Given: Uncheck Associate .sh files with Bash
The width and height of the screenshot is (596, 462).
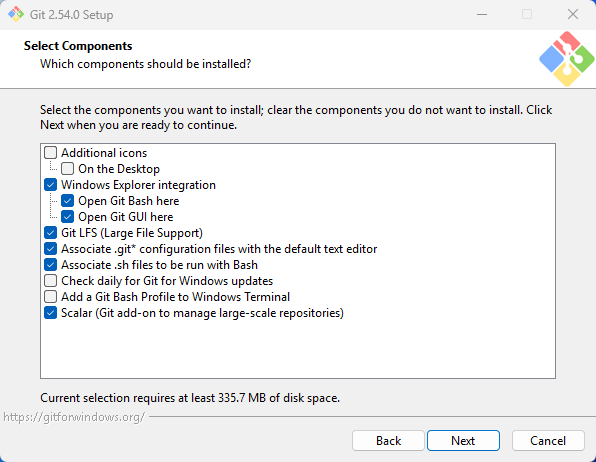Looking at the screenshot, I should coord(51,265).
